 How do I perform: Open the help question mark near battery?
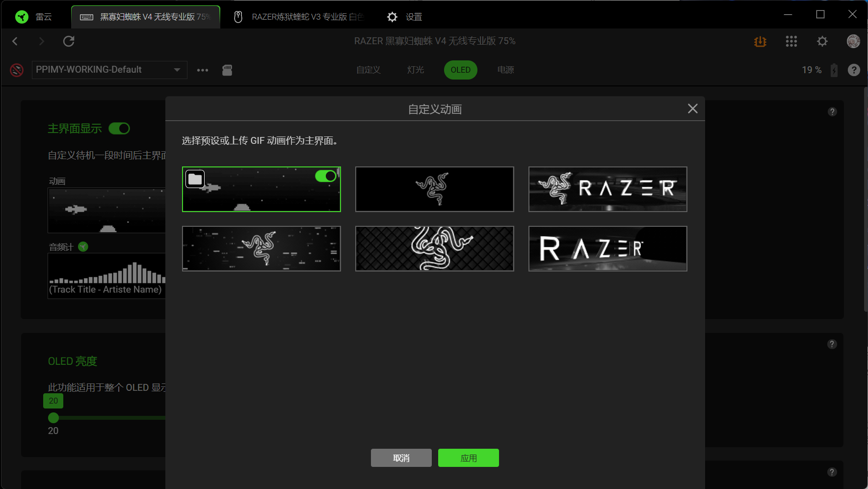[854, 70]
